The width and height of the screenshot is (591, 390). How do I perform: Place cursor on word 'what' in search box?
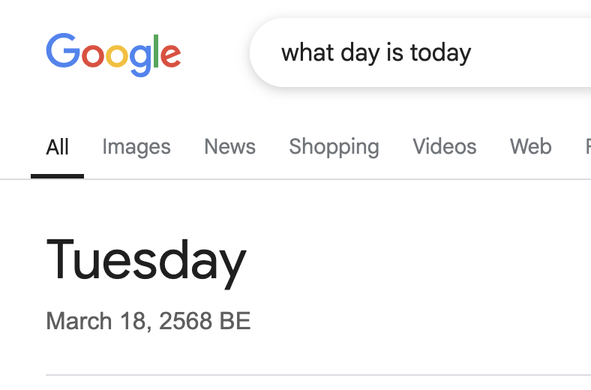point(308,52)
